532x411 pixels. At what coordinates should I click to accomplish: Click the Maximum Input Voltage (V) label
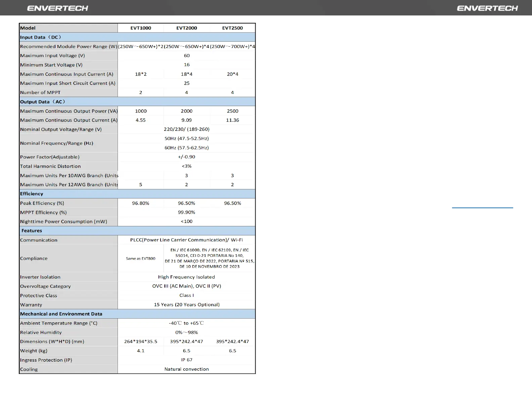pyautogui.click(x=52, y=56)
